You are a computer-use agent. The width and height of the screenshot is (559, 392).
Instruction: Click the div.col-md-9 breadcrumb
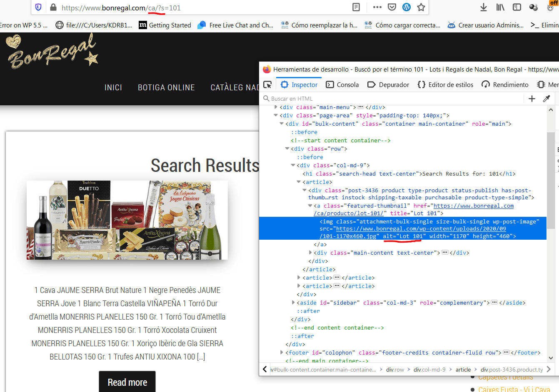tap(429, 370)
